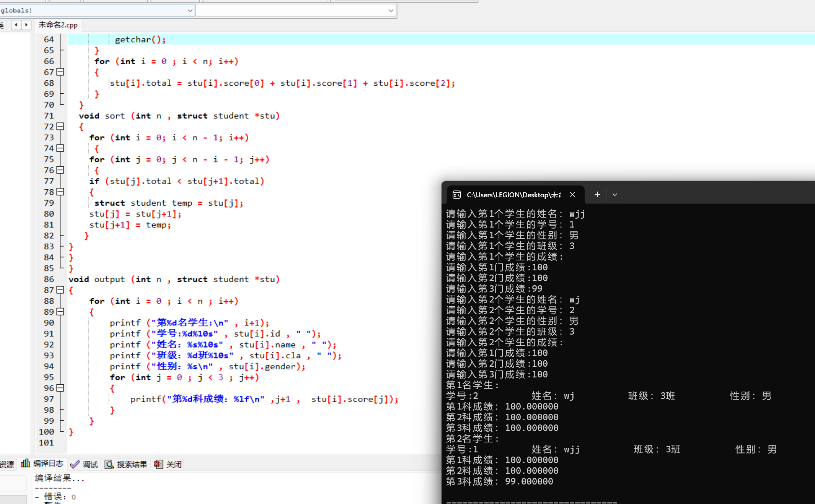The width and height of the screenshot is (815, 504).
Task: Collapse the fold marker at line 67
Action: point(60,72)
